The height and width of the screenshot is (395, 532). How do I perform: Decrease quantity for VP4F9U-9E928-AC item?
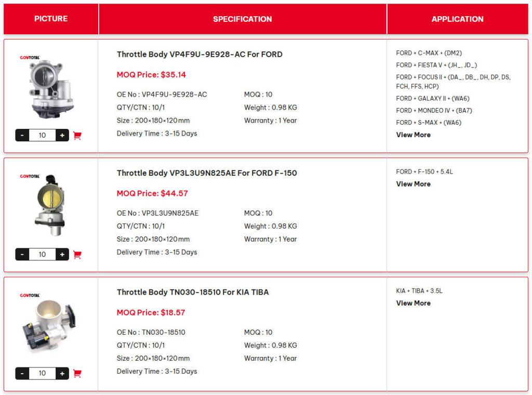pos(22,136)
